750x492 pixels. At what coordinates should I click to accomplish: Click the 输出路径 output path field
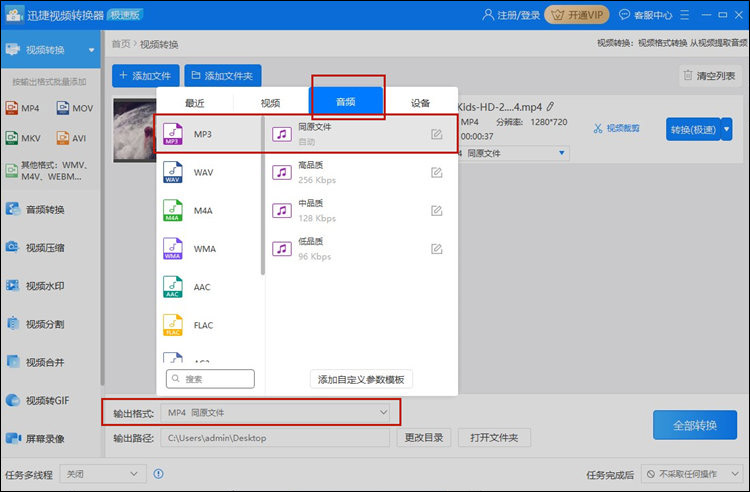pyautogui.click(x=275, y=437)
